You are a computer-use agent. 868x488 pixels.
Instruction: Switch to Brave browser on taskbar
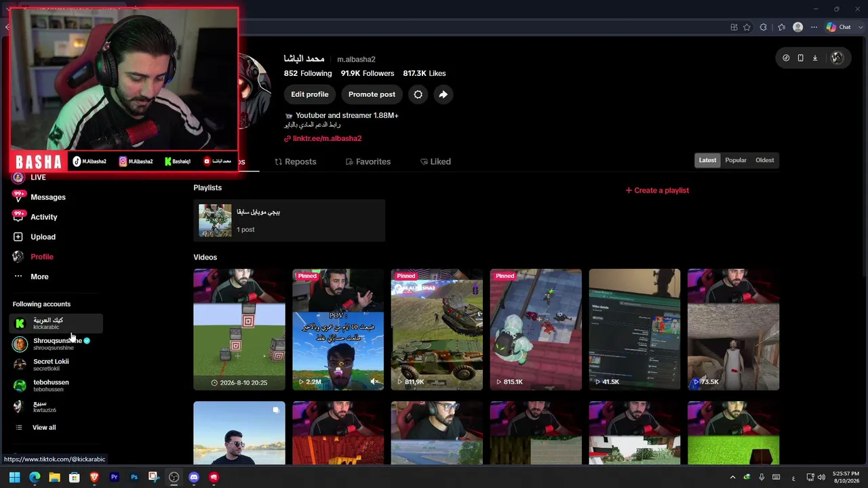tap(94, 477)
